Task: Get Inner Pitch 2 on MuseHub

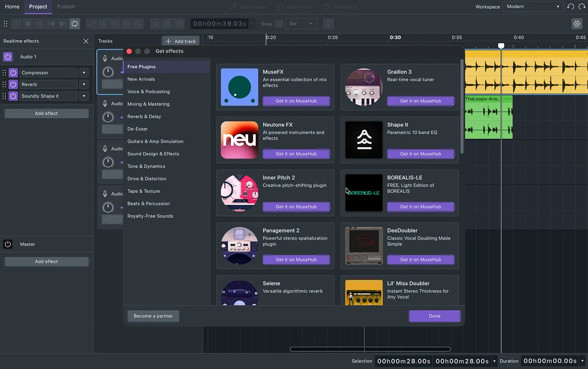Action: [x=296, y=207]
